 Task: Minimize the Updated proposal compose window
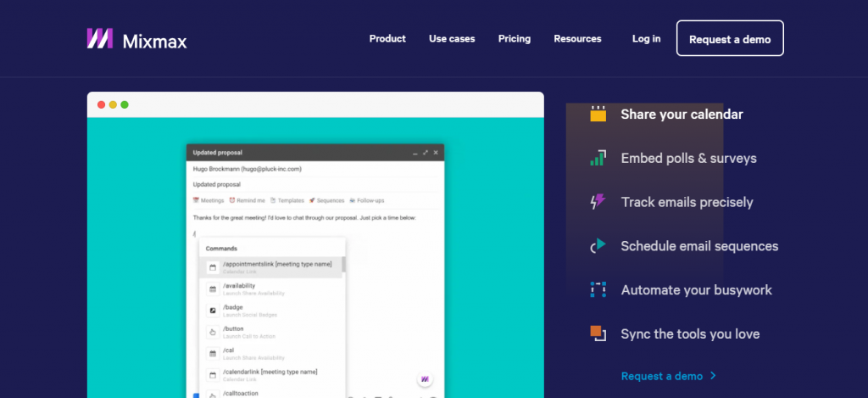point(415,153)
